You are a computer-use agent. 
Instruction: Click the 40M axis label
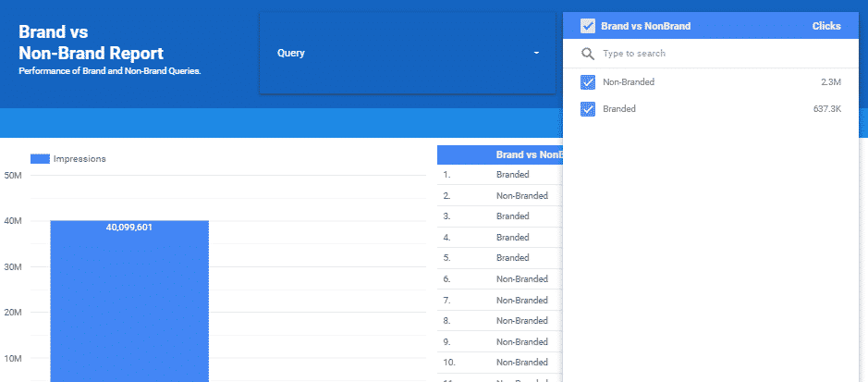[x=13, y=221]
